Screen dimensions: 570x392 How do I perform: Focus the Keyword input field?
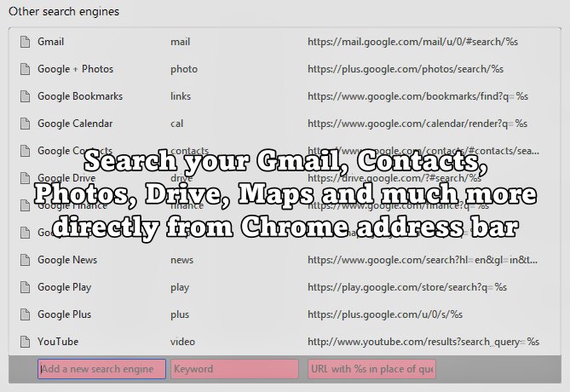pyautogui.click(x=235, y=369)
